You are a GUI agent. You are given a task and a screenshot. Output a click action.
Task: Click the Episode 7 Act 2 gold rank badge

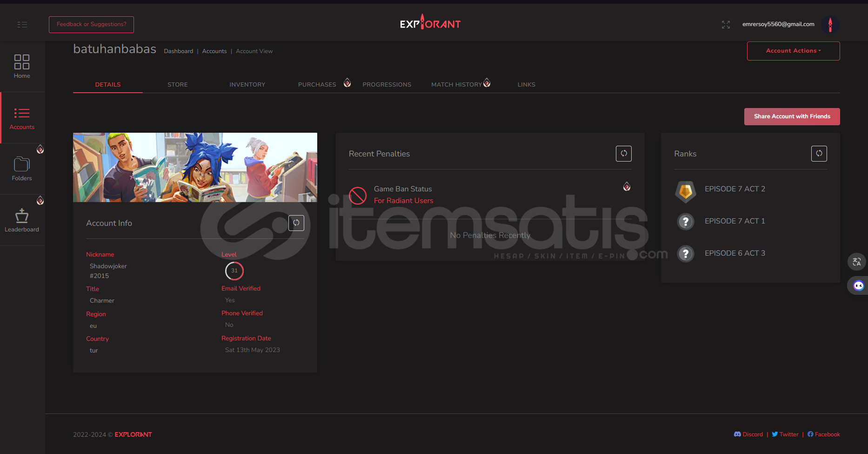pyautogui.click(x=686, y=191)
